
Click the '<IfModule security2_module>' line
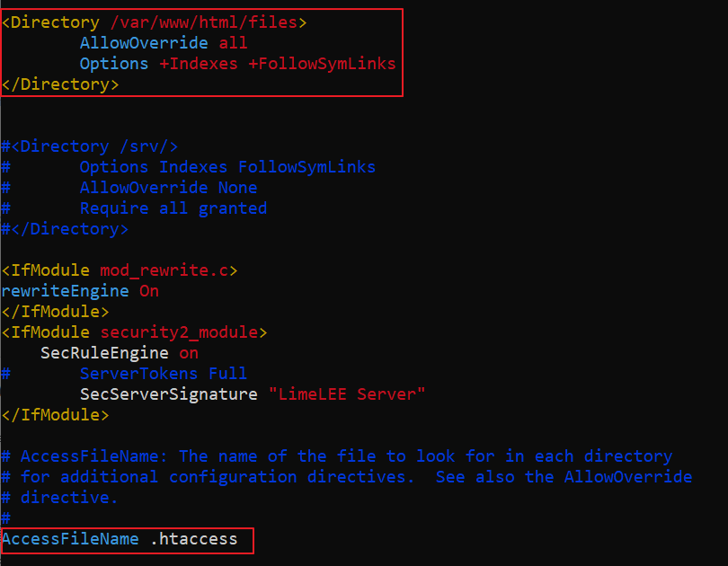134,332
